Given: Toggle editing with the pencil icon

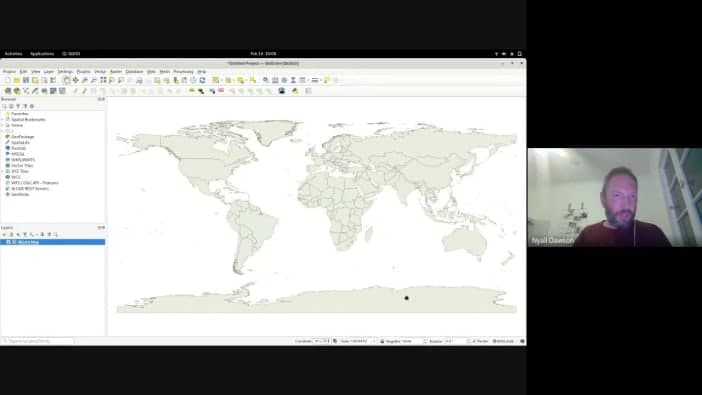Looking at the screenshot, I should (x=84, y=91).
